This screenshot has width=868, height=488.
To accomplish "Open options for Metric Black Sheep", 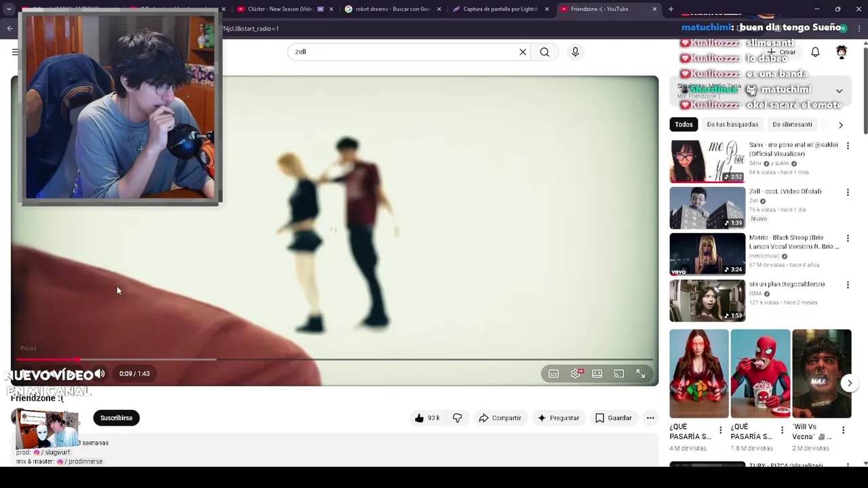I will (x=848, y=239).
